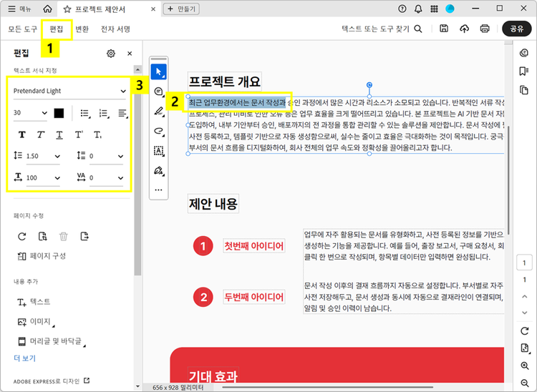Click the extract page icon
This screenshot has height=392, width=537.
pyautogui.click(x=42, y=236)
